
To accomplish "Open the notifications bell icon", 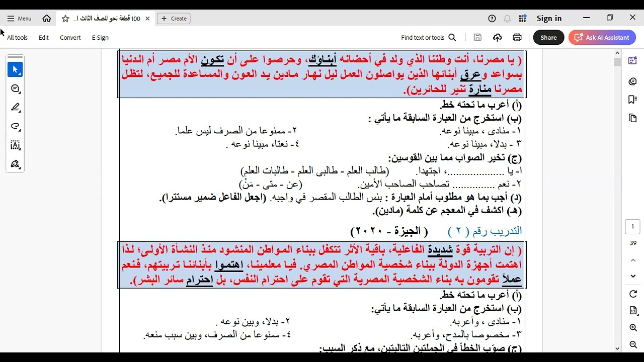I will click(x=507, y=19).
